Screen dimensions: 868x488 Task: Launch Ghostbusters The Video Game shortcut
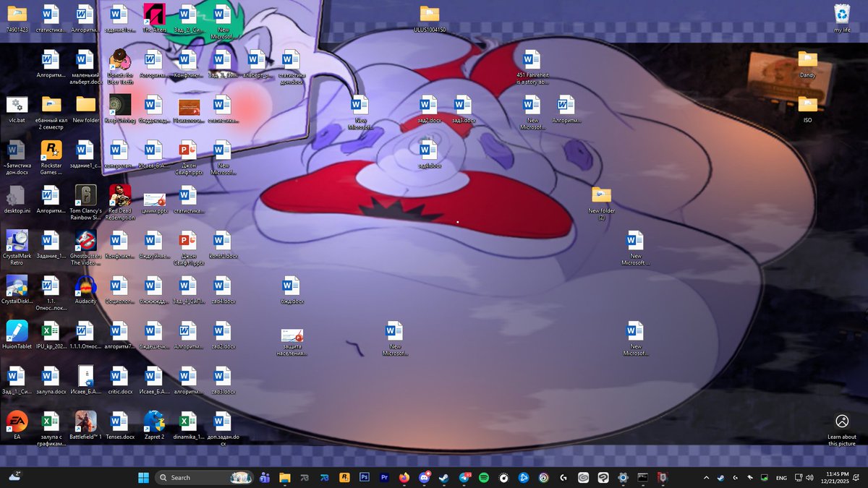[x=85, y=247]
